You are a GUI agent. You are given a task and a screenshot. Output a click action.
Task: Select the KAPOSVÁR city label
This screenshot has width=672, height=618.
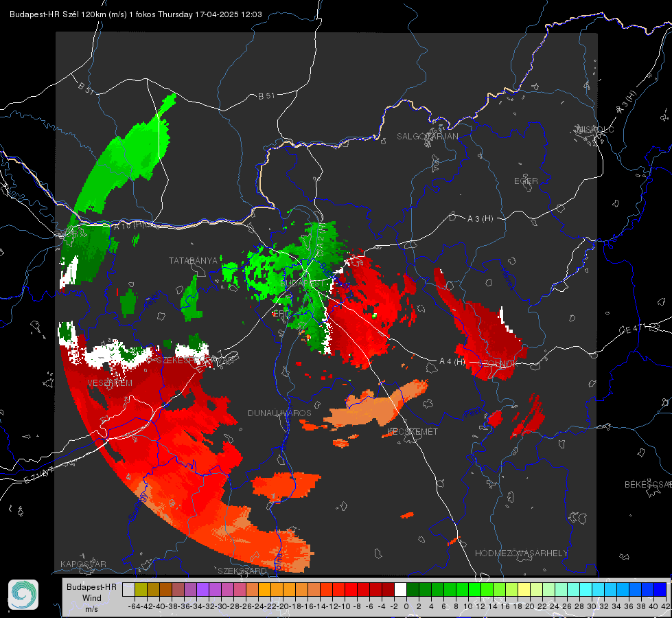click(83, 564)
